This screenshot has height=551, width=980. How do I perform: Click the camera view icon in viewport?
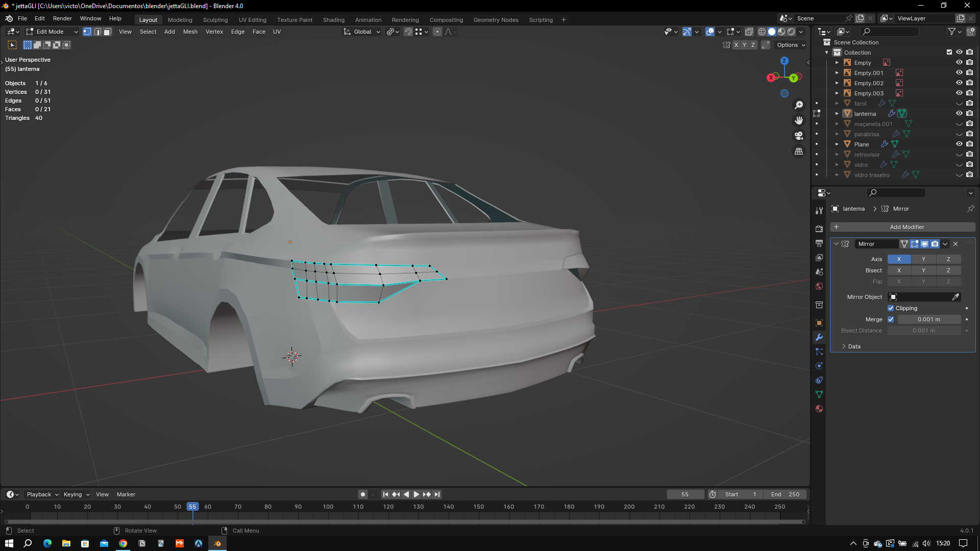point(799,136)
